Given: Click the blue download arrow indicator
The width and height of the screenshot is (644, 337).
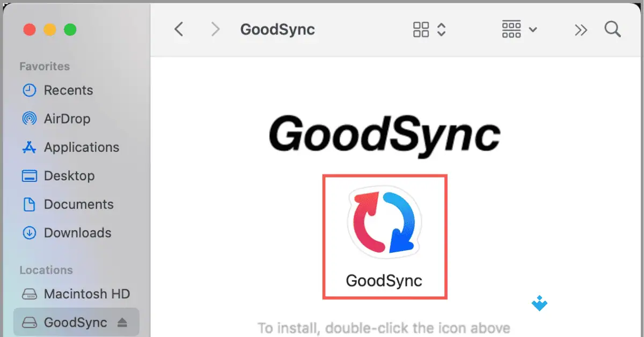Looking at the screenshot, I should [x=539, y=303].
